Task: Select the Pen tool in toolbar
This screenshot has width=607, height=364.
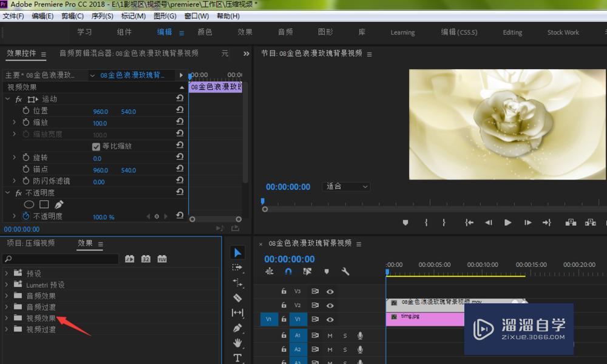Action: click(237, 328)
